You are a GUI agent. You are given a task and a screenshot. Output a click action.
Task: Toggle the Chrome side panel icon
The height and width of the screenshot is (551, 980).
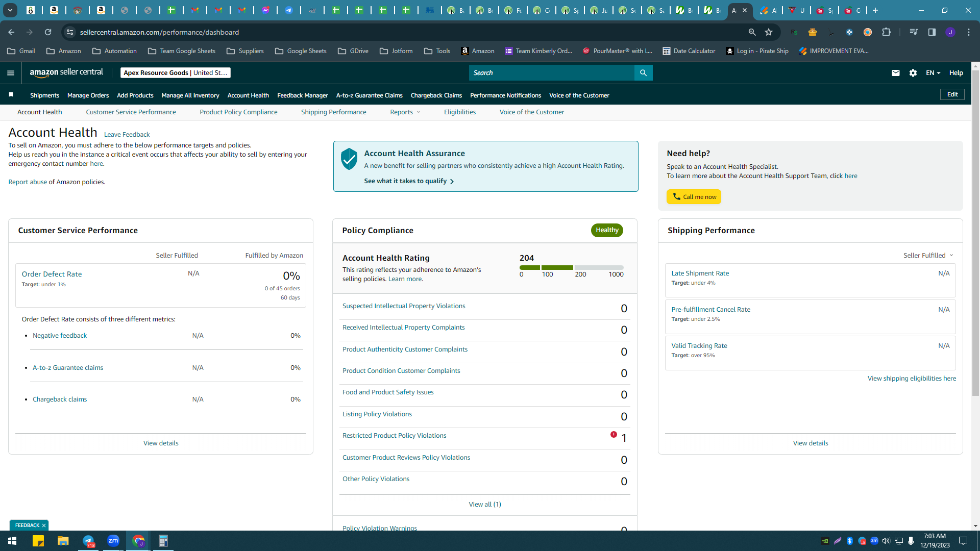pos(932,32)
